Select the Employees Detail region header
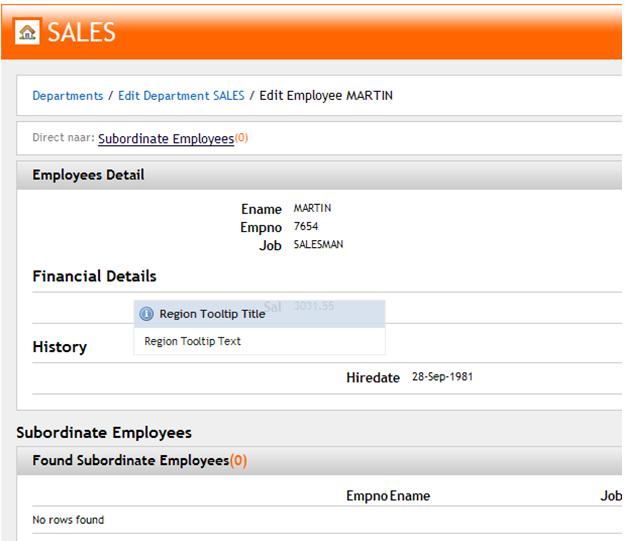This screenshot has width=625, height=541. [88, 175]
